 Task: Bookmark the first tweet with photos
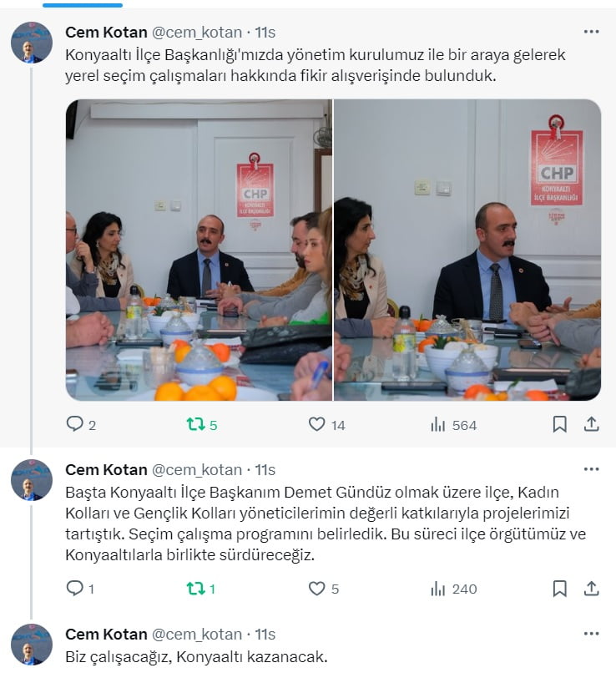559,424
